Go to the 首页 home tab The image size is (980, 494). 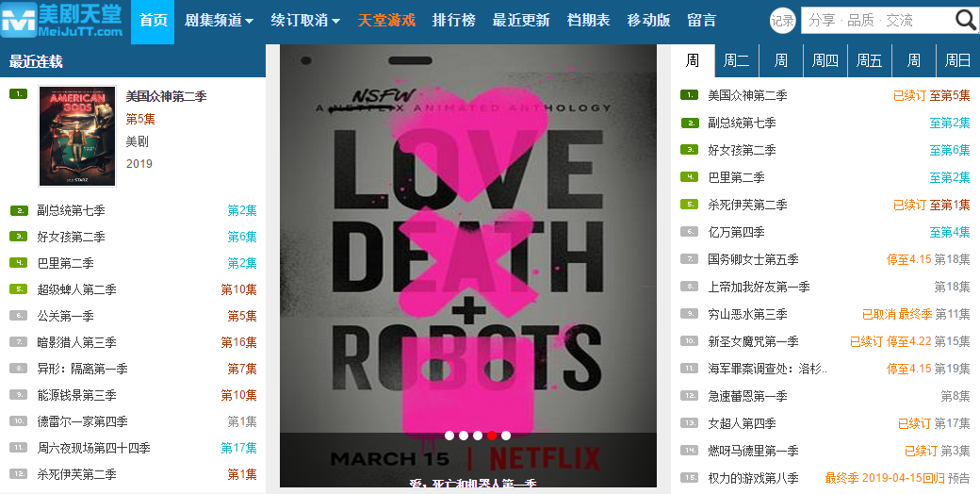pos(153,21)
